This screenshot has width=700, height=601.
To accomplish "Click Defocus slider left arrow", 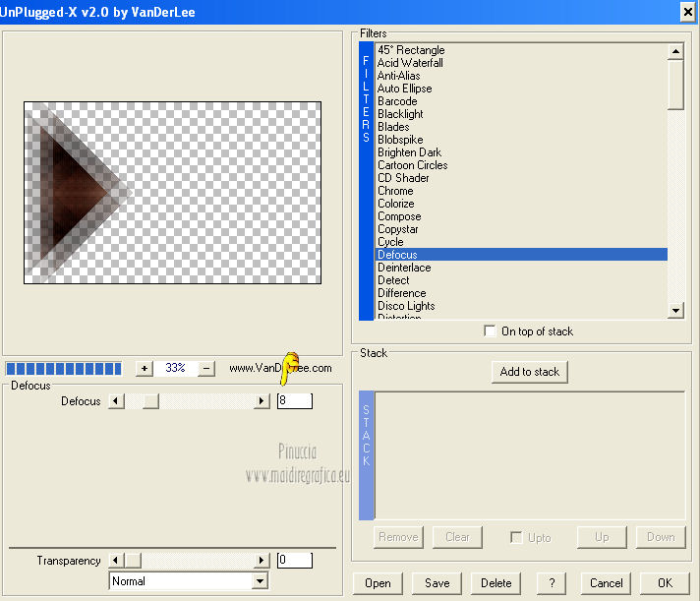I will pos(116,401).
